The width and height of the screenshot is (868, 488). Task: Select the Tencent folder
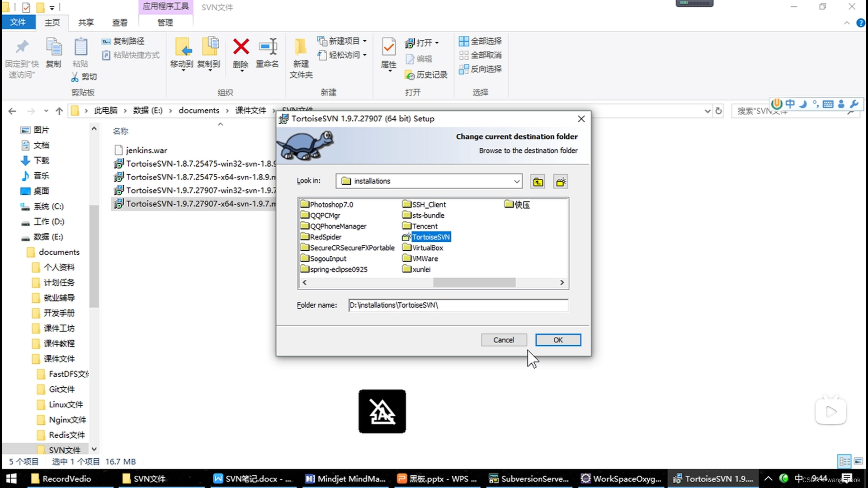click(x=420, y=226)
